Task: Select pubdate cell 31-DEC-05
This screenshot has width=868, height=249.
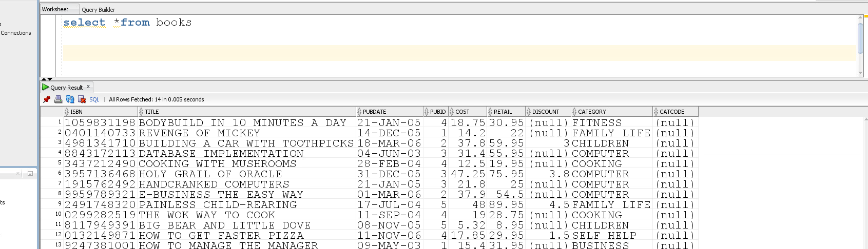Action: (389, 174)
